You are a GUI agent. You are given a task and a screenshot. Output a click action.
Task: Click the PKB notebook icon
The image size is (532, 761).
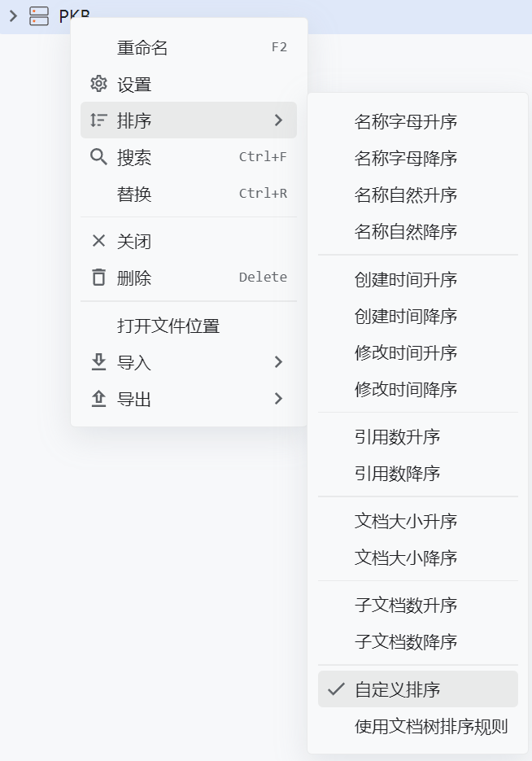click(x=39, y=15)
